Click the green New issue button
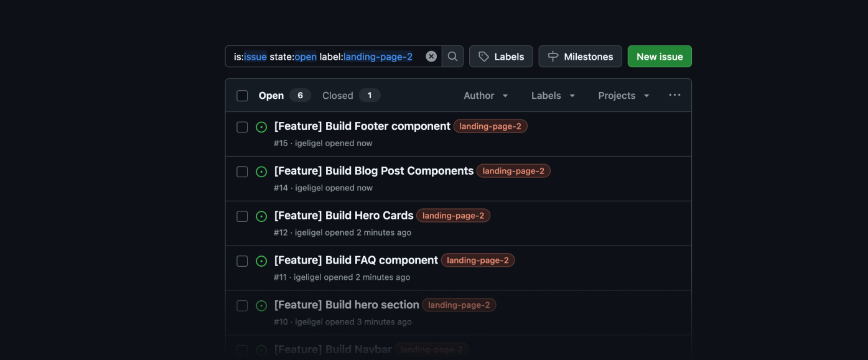Image resolution: width=868 pixels, height=360 pixels. click(659, 57)
